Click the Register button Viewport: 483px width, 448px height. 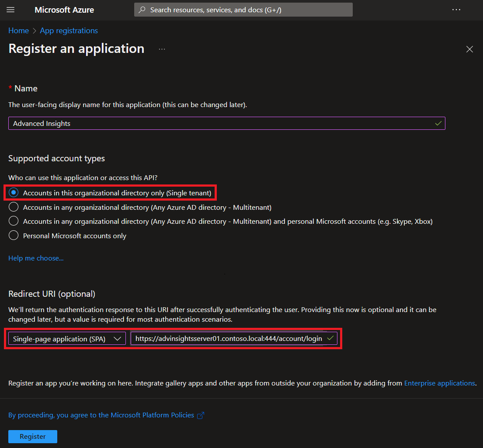(33, 436)
